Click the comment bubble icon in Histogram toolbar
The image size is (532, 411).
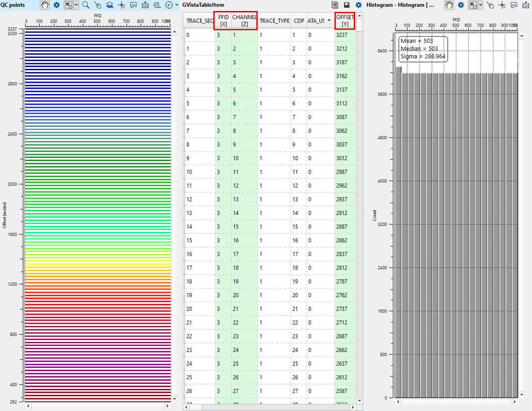click(x=514, y=5)
